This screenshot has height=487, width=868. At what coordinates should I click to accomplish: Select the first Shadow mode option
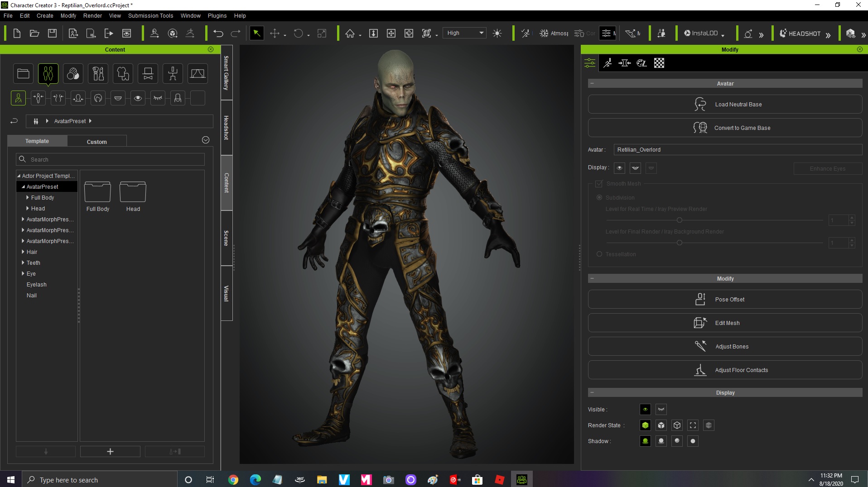(645, 441)
